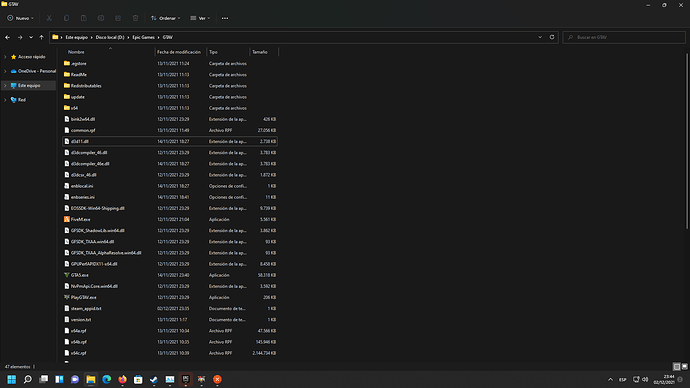Screen dimensions: 690x388
Task: Switch to large thumbnails view icon
Action: [x=684, y=366]
